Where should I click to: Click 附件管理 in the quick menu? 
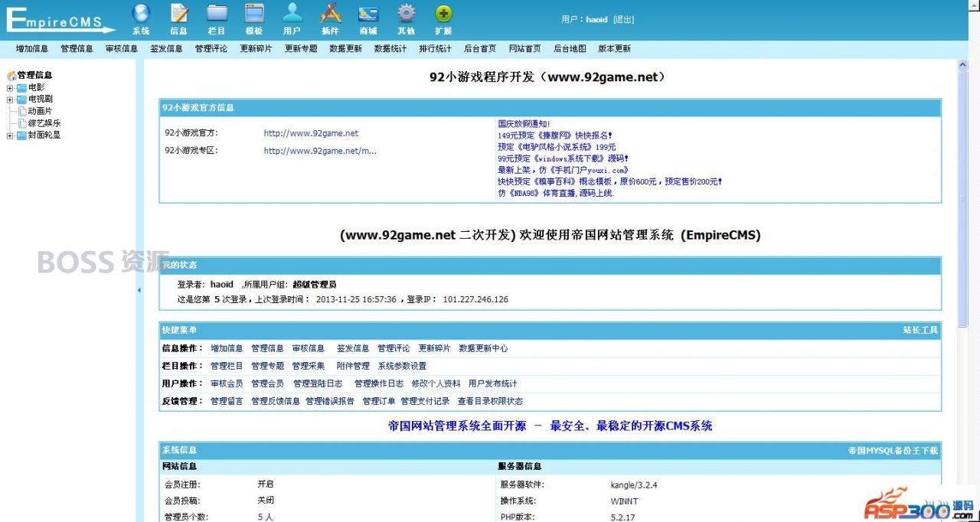coord(353,366)
